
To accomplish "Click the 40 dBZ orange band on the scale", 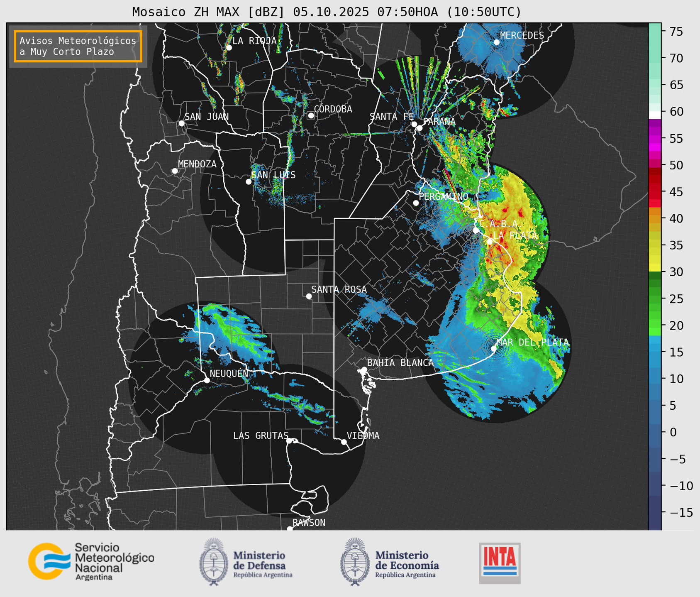I will (655, 218).
